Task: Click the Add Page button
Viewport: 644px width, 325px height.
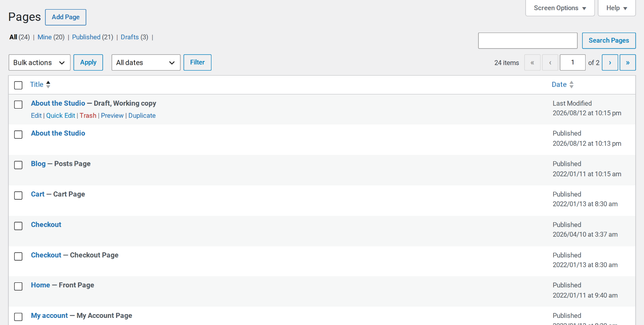Action: click(x=65, y=17)
